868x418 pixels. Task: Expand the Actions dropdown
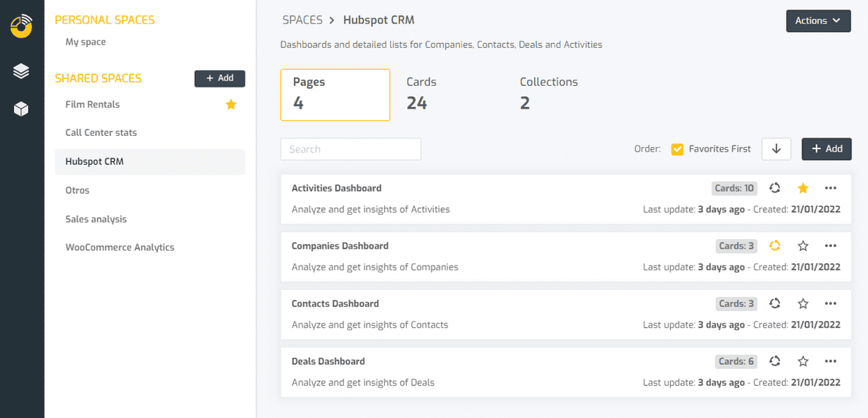pos(818,21)
